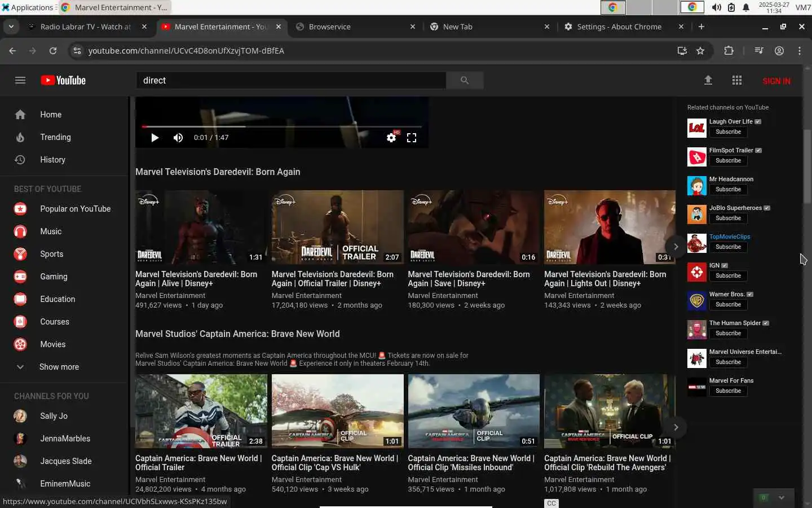Open the YouTube apps grid icon
The image size is (812, 508).
click(737, 80)
